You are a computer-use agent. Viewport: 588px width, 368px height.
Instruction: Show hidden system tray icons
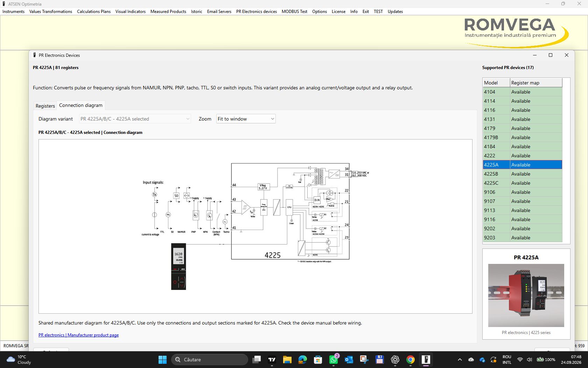click(x=460, y=360)
